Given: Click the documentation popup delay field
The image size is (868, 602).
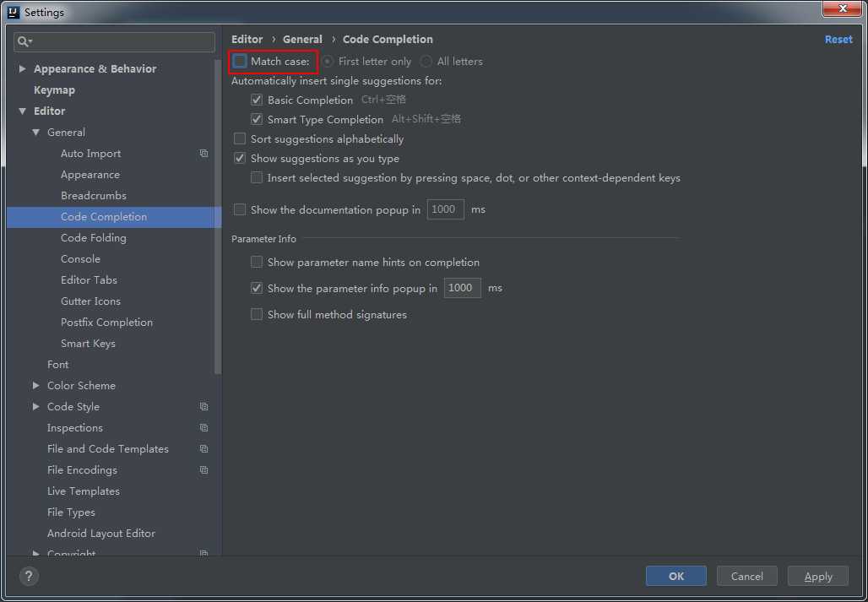Looking at the screenshot, I should pyautogui.click(x=446, y=209).
